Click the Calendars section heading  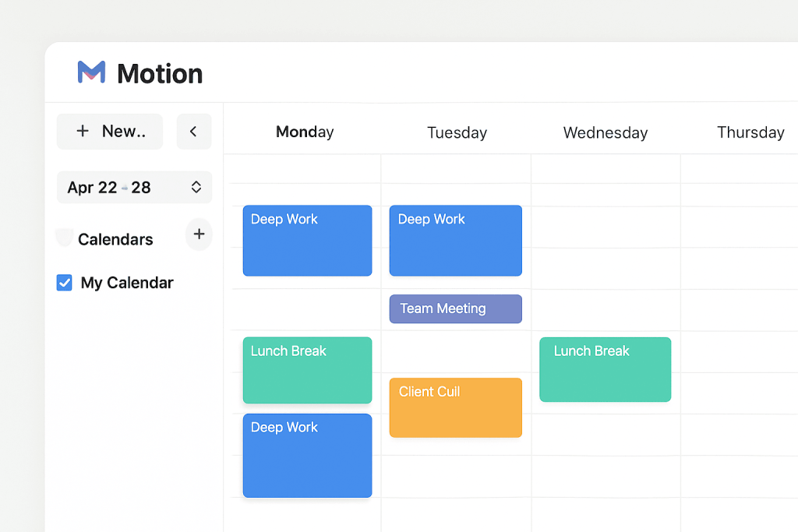pos(115,239)
